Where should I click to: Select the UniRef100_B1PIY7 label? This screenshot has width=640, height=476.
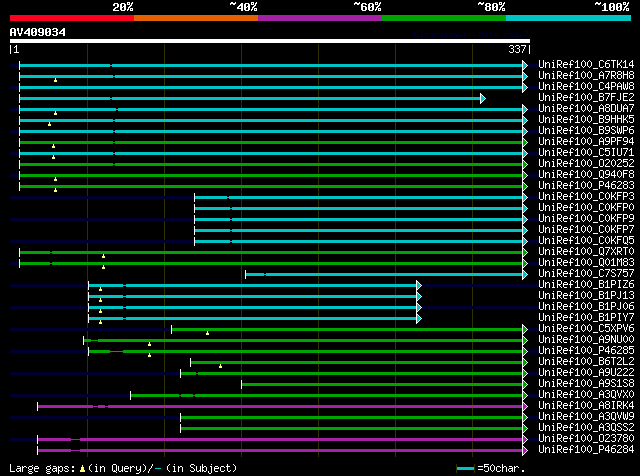[x=586, y=318]
